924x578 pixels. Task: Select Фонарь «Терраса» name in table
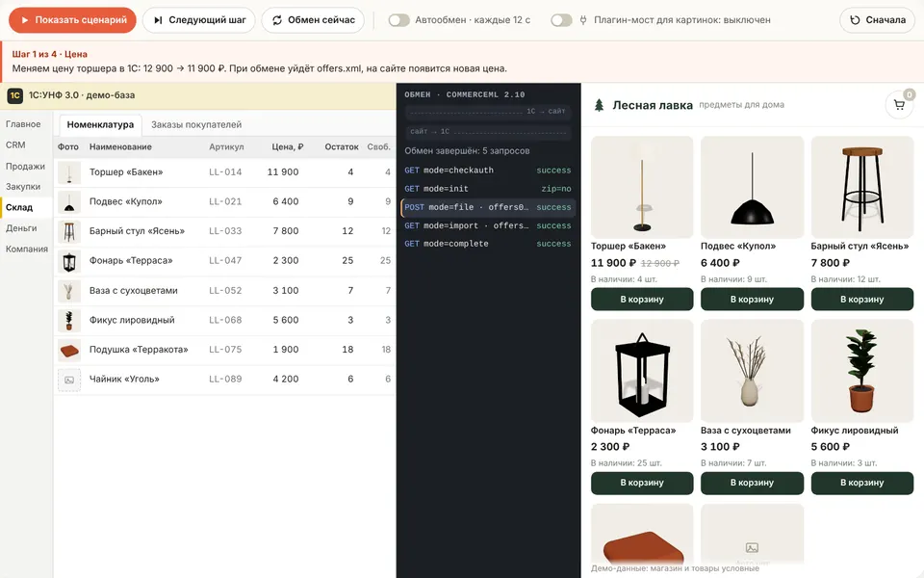[131, 261]
